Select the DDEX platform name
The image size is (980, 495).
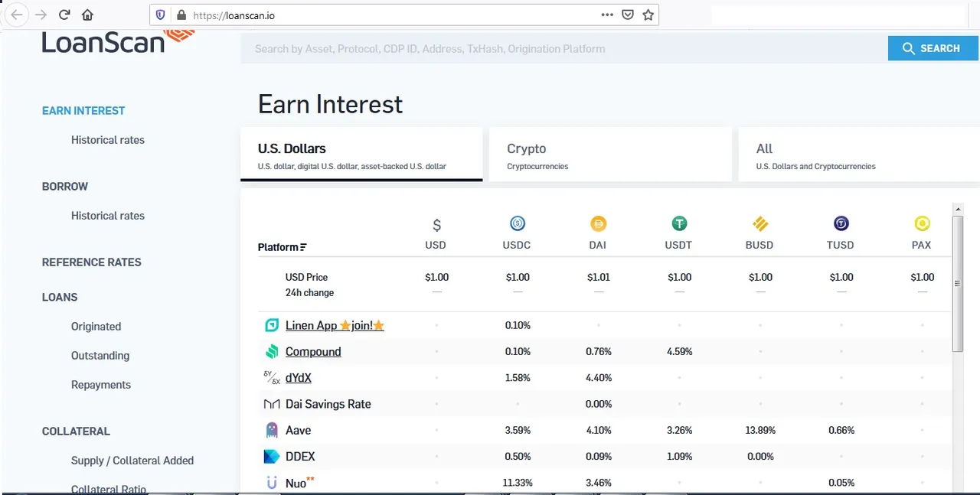pos(300,457)
